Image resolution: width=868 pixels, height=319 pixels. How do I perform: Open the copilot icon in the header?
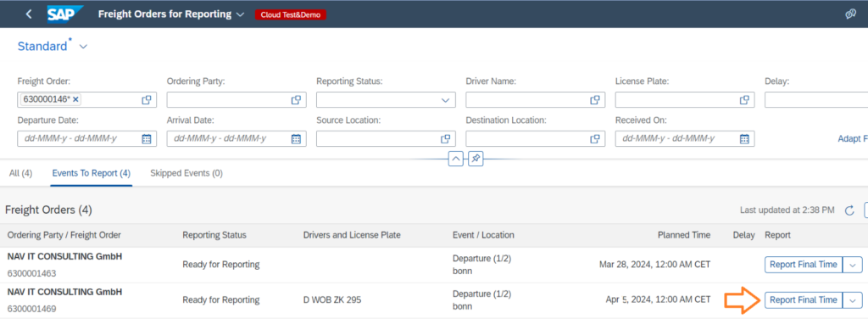coord(851,14)
